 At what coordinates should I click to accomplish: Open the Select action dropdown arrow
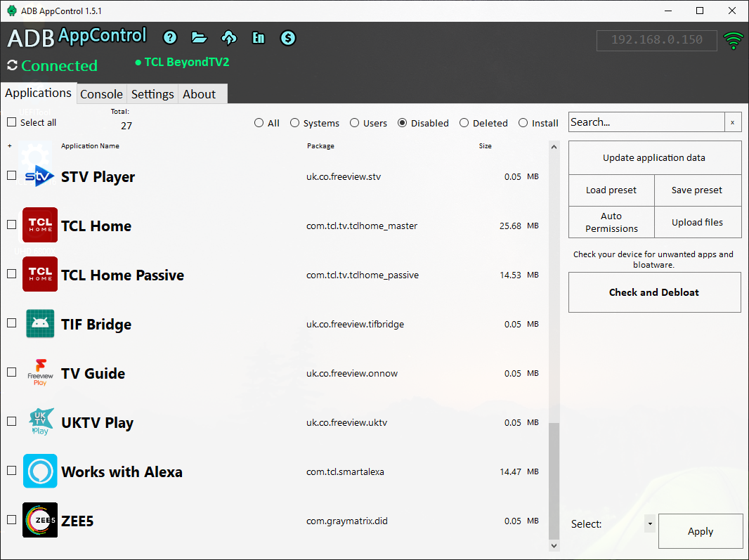click(650, 523)
